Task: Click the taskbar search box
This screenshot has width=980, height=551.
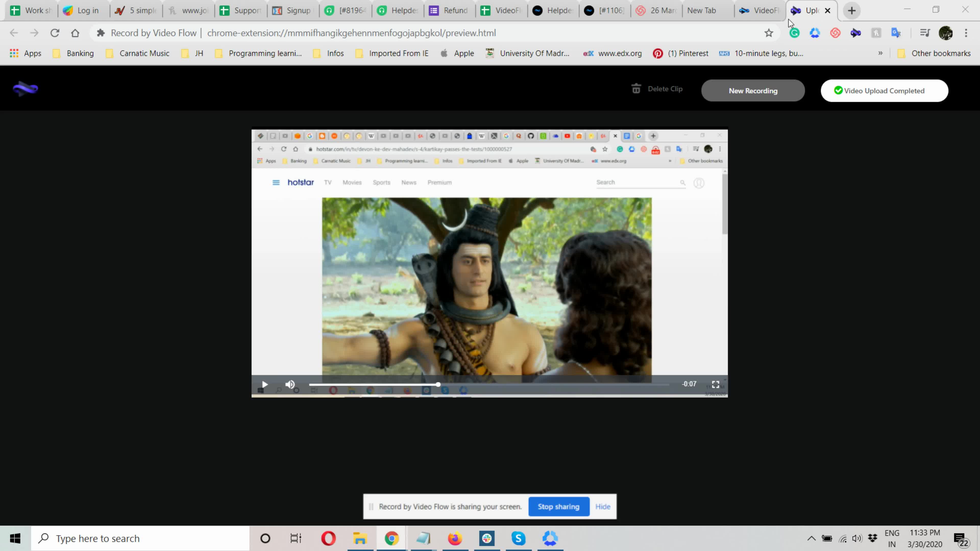Action: pyautogui.click(x=140, y=539)
